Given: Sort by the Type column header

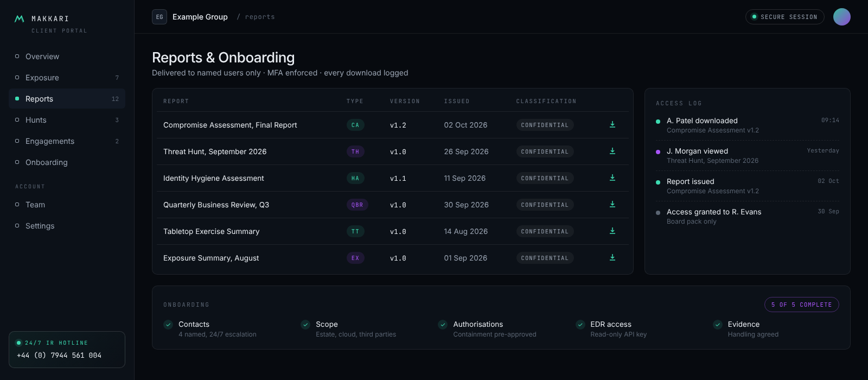Looking at the screenshot, I should 355,102.
